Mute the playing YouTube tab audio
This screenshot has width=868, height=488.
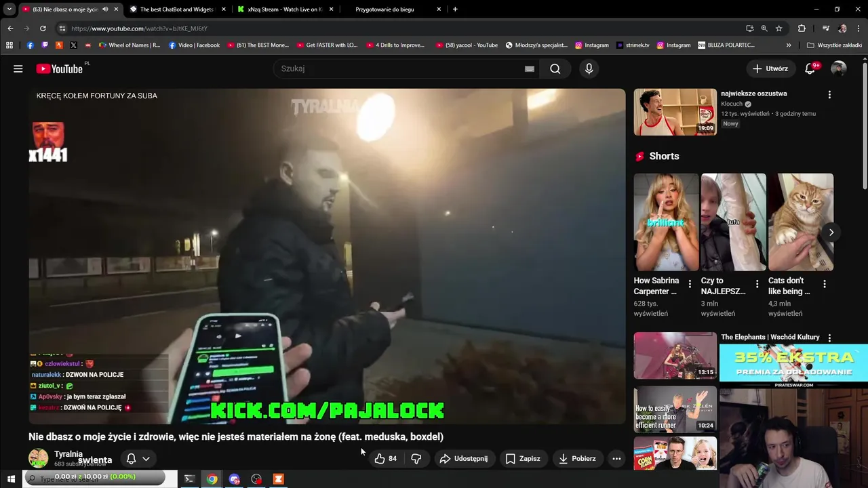coord(105,9)
